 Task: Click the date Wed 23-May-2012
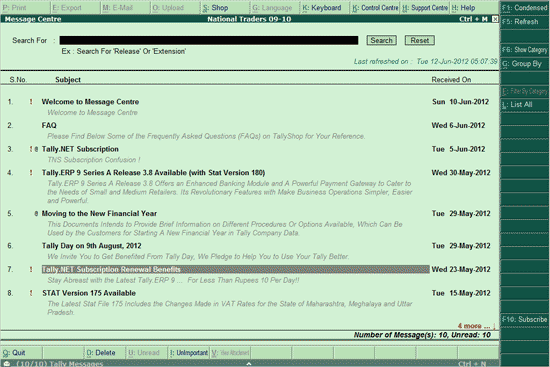click(461, 269)
